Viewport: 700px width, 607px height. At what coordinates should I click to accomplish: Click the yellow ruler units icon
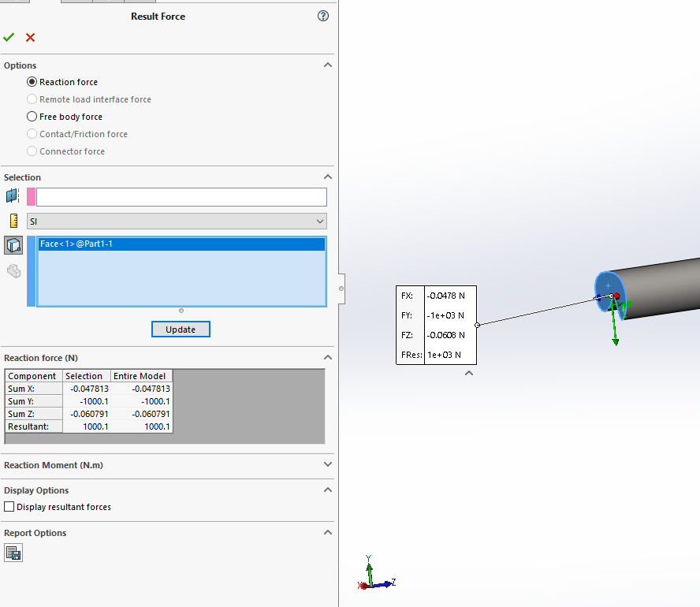(x=13, y=221)
